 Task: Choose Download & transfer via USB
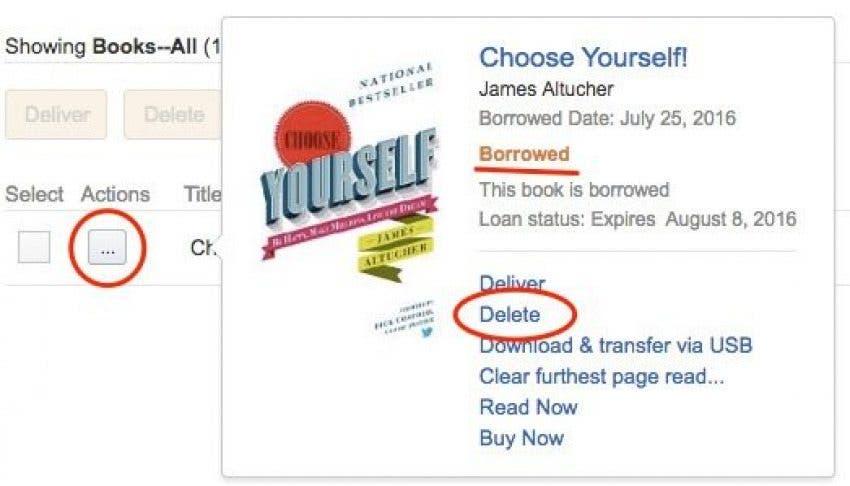[616, 345]
